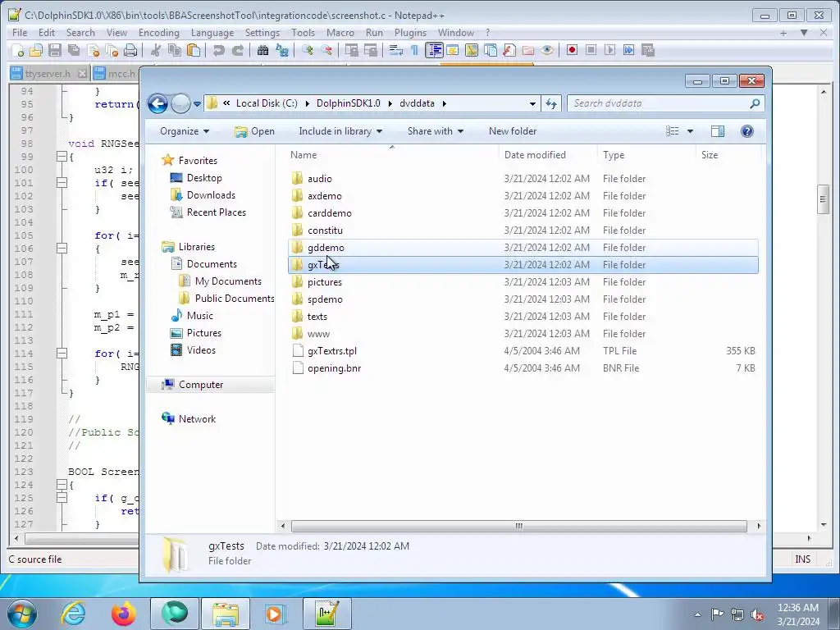The height and width of the screenshot is (630, 840).
Task: Click the Print icon in Notepad++ toolbar
Action: (x=130, y=50)
